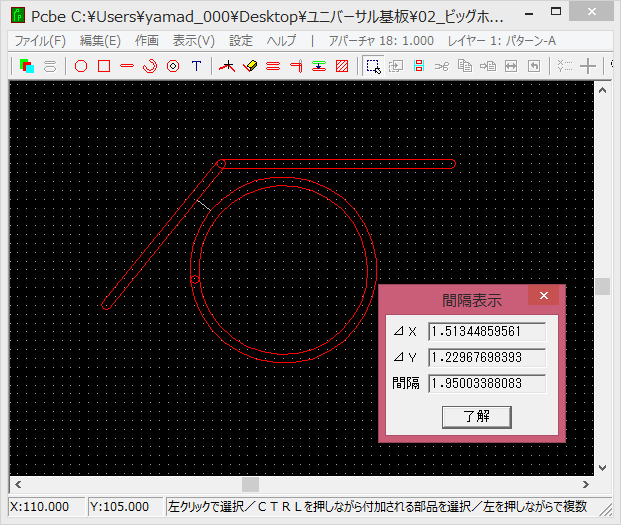Image resolution: width=621 pixels, height=525 pixels.
Task: Pick the arc drawing tool
Action: (150, 66)
